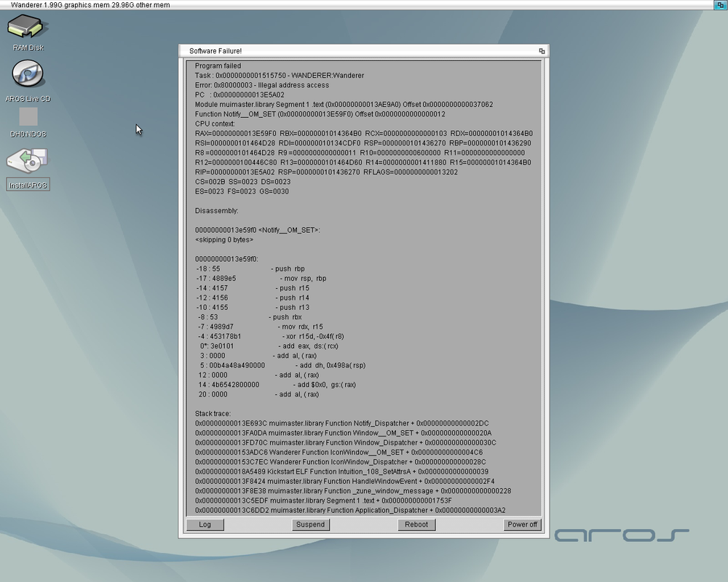Click the Wanderer memory info title bar

[357, 4]
